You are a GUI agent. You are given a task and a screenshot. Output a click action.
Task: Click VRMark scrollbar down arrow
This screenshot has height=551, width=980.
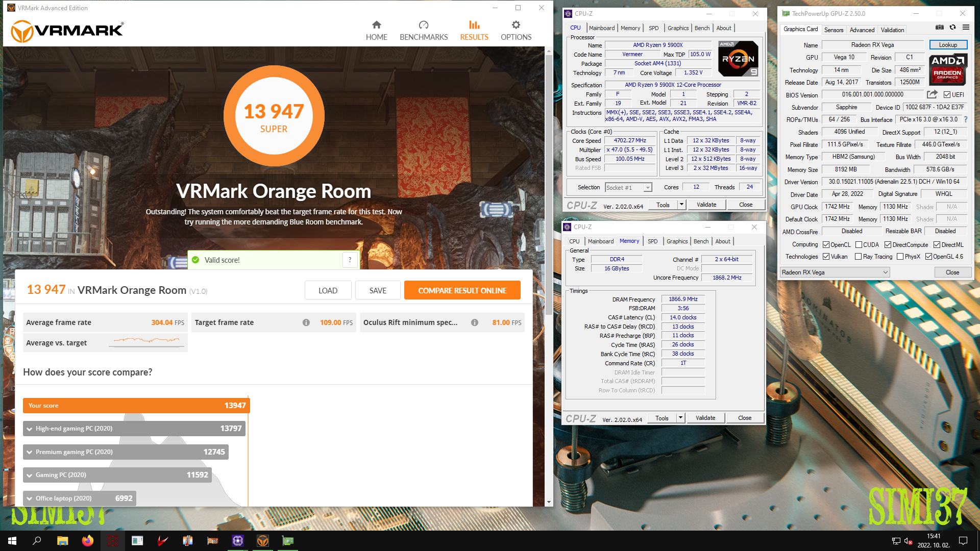pyautogui.click(x=549, y=502)
